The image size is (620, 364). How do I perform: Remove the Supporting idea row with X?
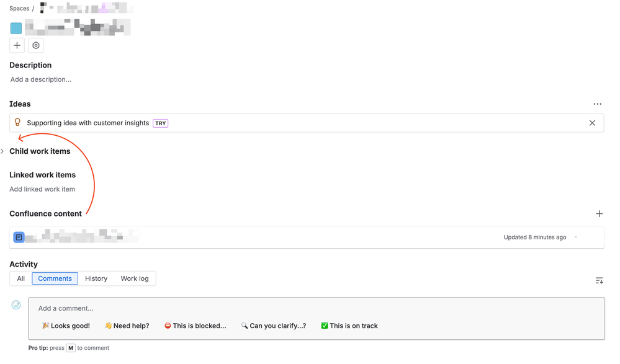click(x=592, y=123)
